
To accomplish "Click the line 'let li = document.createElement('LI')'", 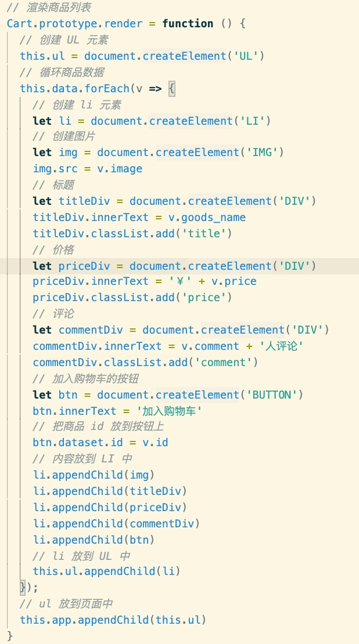I will (x=152, y=121).
